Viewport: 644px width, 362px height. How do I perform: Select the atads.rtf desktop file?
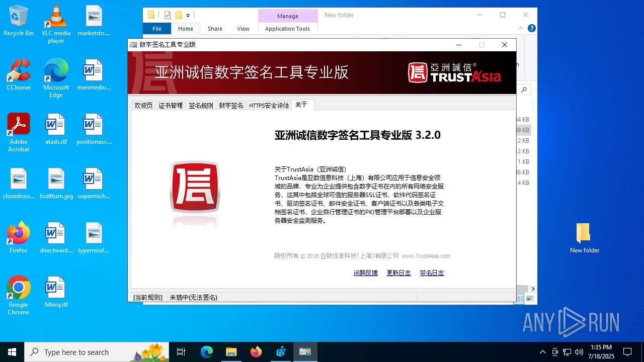(56, 129)
